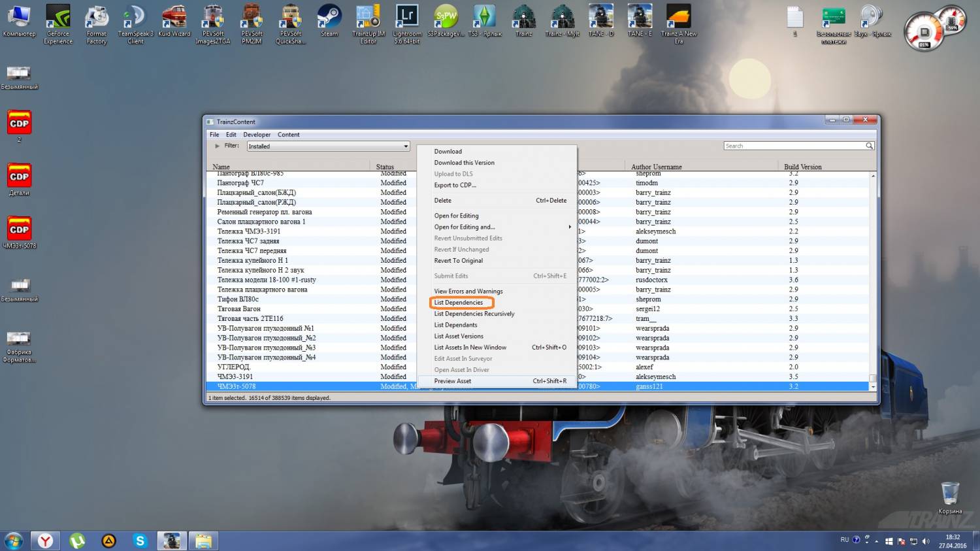Click the search magnifier icon in TrainzContent
Viewport: 980px width, 551px height.
coord(869,146)
